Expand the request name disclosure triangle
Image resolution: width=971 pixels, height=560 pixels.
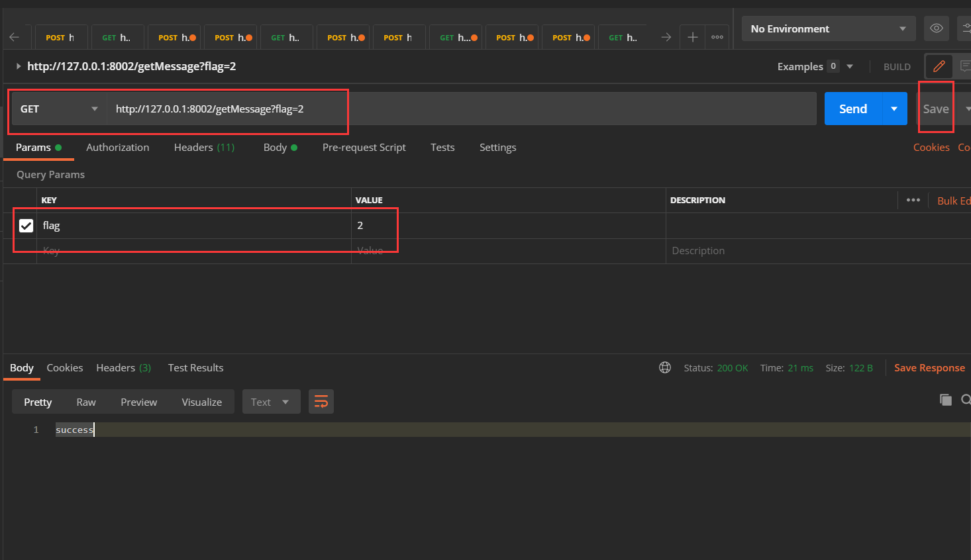tap(18, 66)
